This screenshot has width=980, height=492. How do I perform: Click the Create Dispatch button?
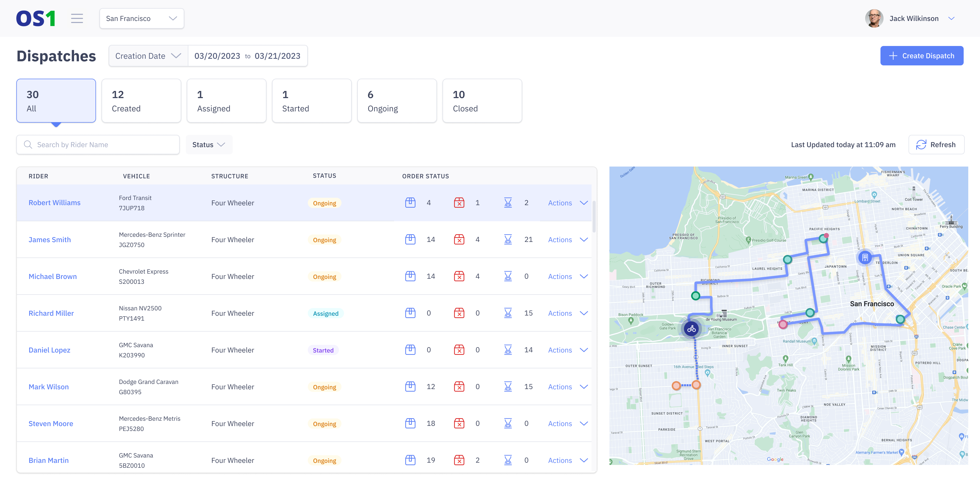coord(922,56)
